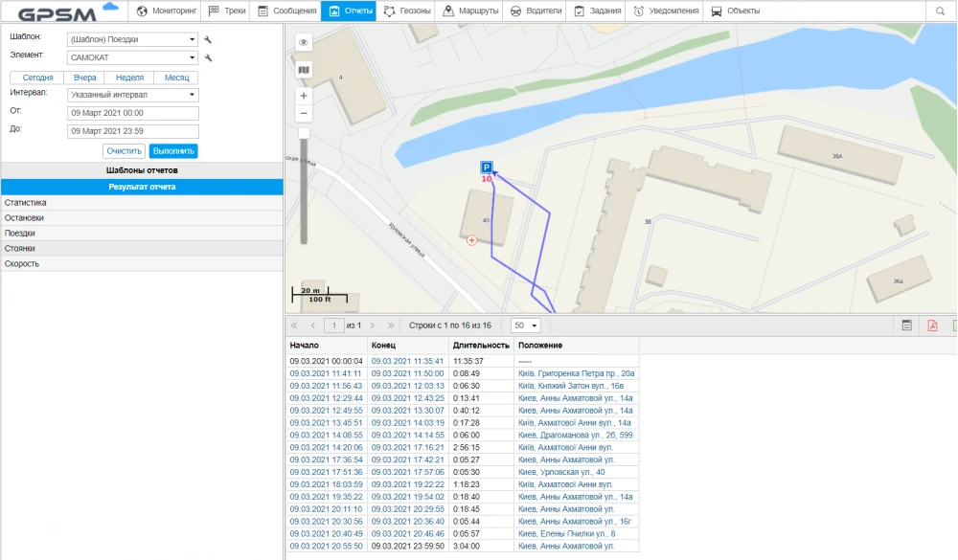Click the Очистить button

pos(124,151)
